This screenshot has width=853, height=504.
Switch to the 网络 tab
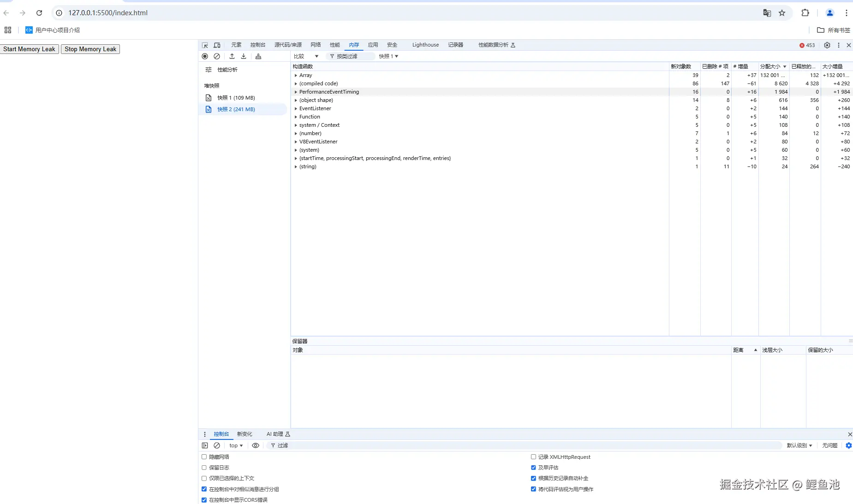[x=316, y=45]
